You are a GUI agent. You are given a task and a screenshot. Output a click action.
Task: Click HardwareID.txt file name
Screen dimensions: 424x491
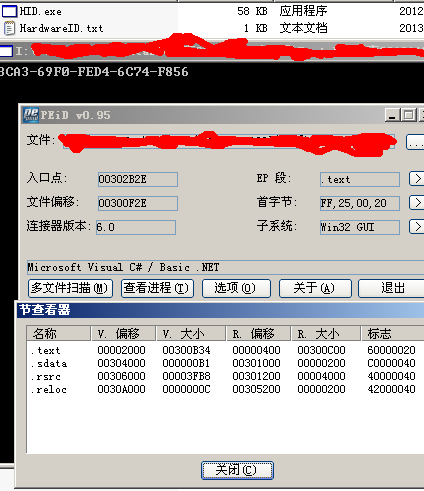click(61, 28)
